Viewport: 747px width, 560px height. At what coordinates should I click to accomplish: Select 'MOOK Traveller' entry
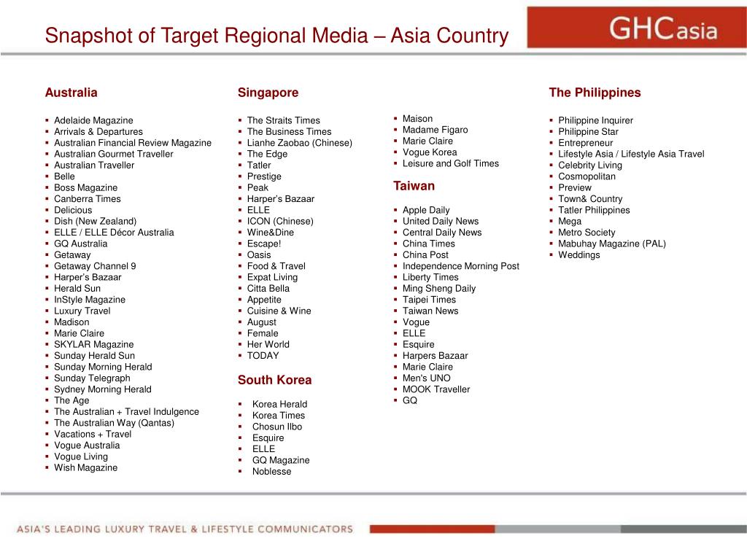point(436,389)
